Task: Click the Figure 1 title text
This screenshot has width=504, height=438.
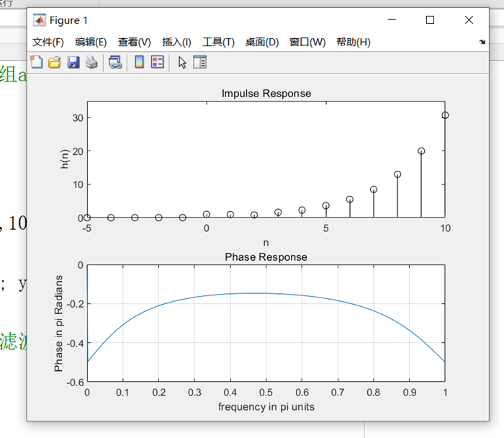Action: coord(68,20)
